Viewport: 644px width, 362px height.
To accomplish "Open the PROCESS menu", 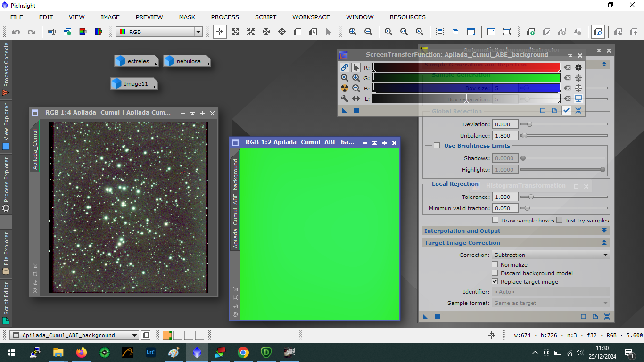I will pyautogui.click(x=225, y=17).
